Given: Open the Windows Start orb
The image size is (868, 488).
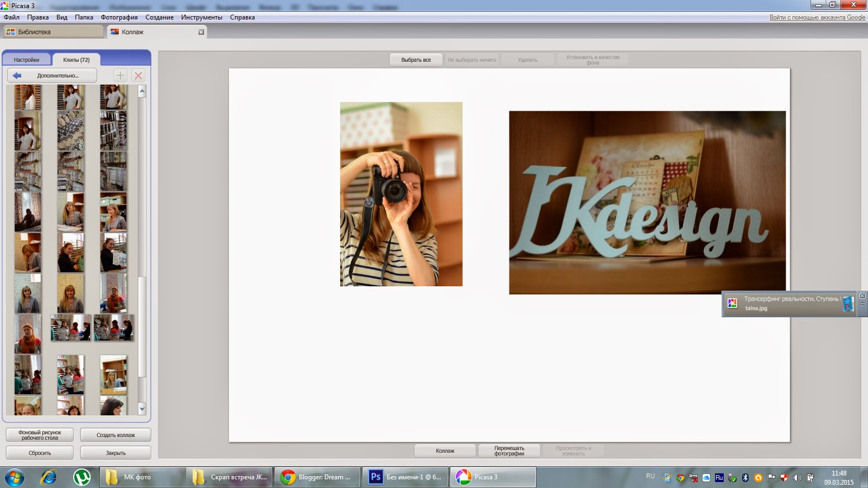Looking at the screenshot, I should pyautogui.click(x=14, y=477).
